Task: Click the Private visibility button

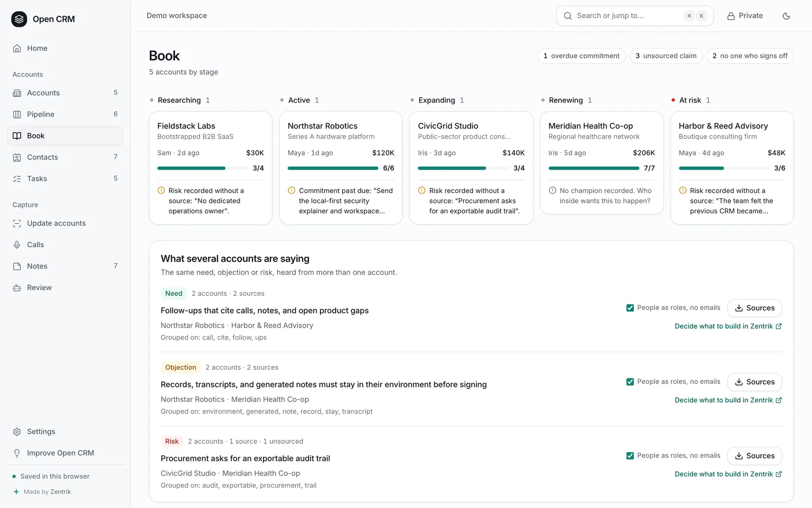Action: click(x=745, y=16)
